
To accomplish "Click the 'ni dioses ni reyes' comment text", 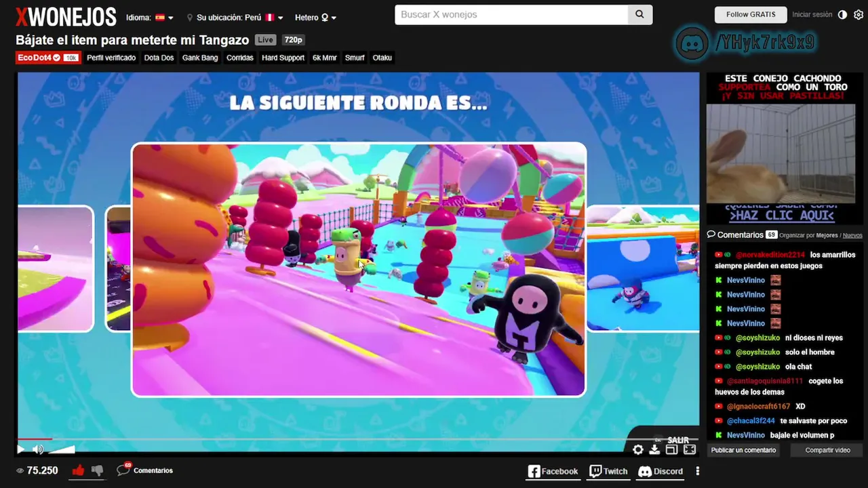I will (814, 338).
